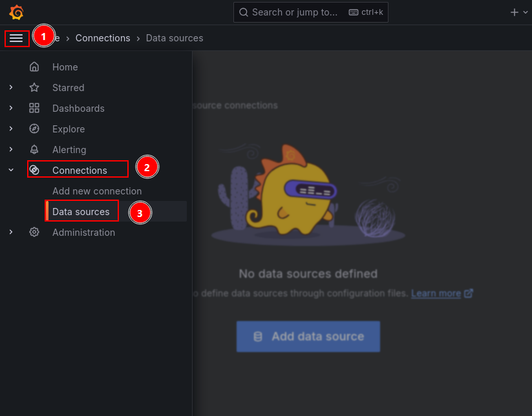532x416 pixels.
Task: Open the dropdown arrow beside plus
Action: [x=526, y=12]
